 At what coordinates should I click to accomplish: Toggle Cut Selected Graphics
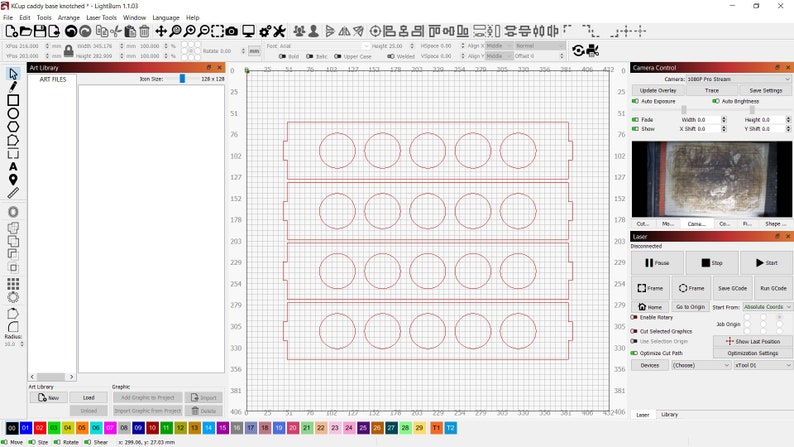point(634,331)
